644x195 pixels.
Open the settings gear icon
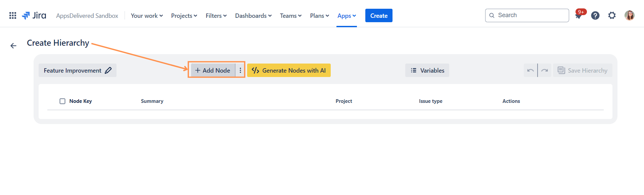click(612, 15)
